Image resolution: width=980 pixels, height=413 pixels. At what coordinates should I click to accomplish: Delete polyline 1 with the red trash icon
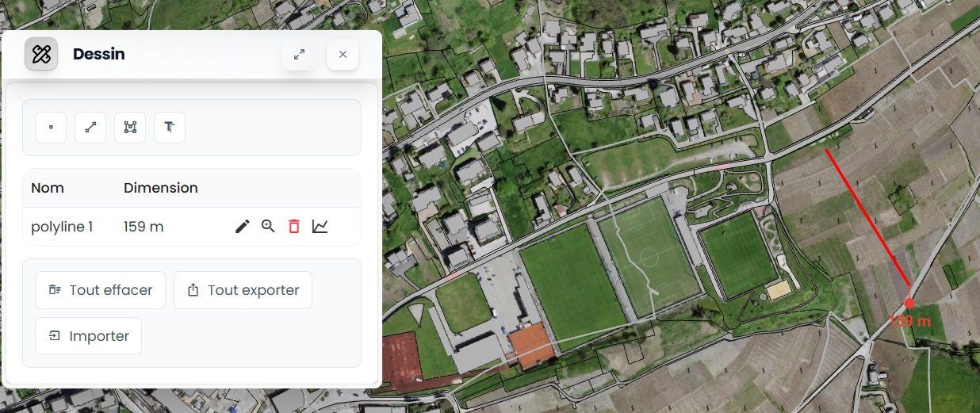pos(294,227)
